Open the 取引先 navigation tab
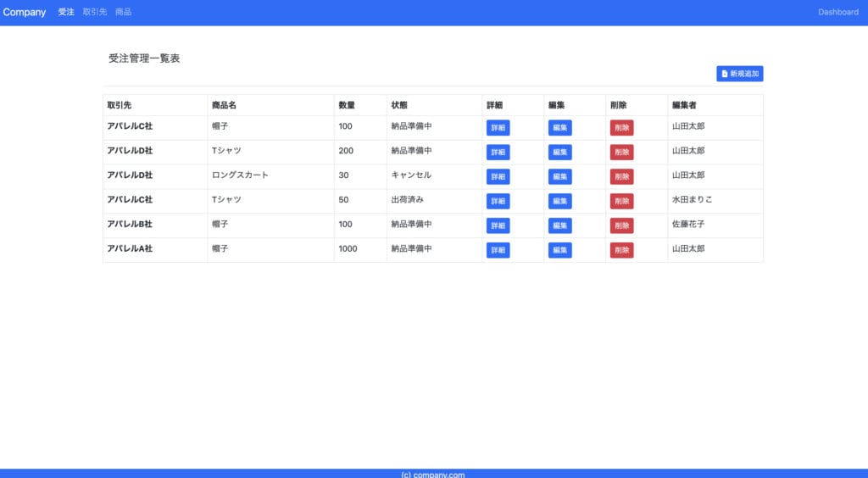The image size is (868, 478). point(95,12)
